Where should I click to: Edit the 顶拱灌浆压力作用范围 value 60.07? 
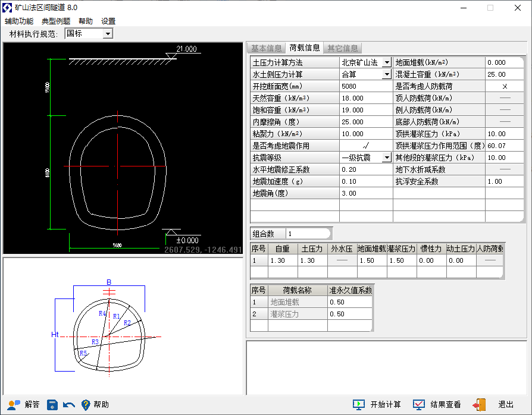click(505, 146)
